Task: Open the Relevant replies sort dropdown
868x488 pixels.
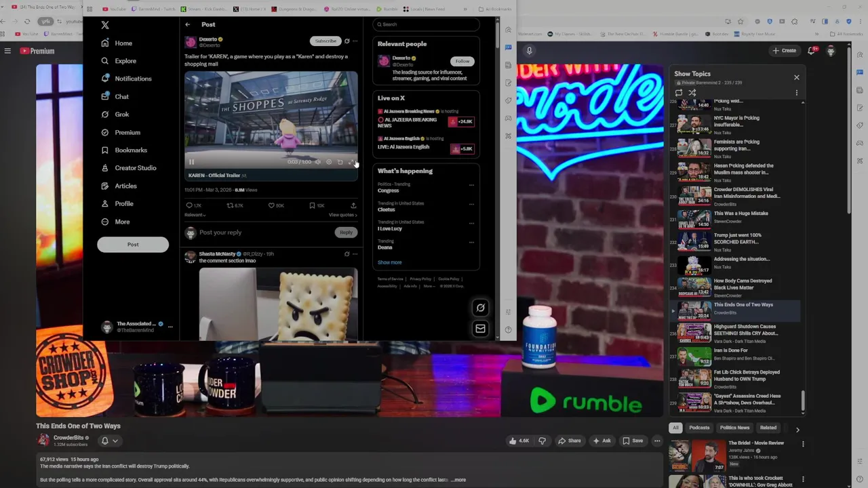Action: [x=195, y=215]
